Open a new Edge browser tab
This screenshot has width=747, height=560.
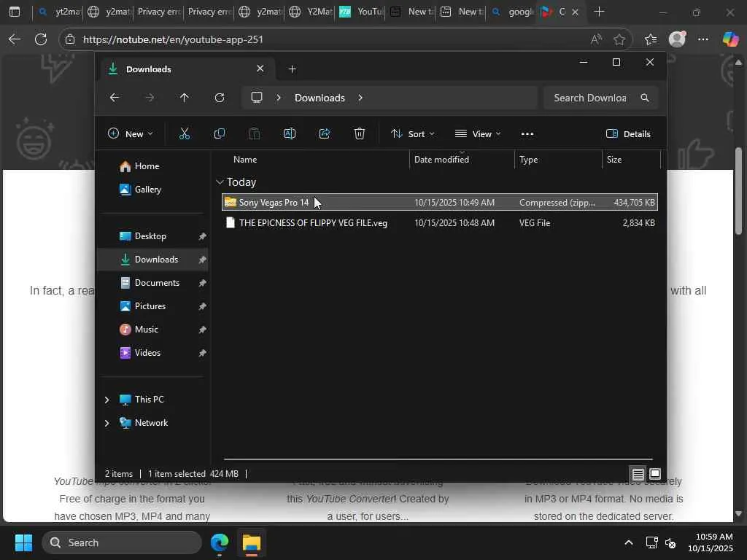click(600, 12)
